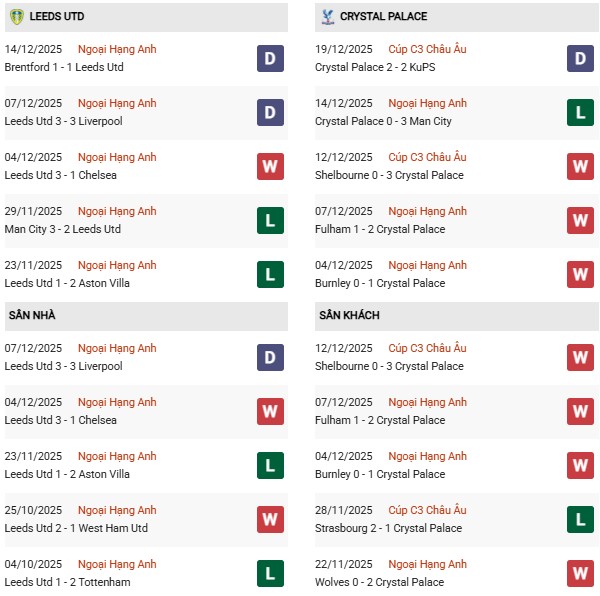This screenshot has height=596, width=600.
Task: Click the L badge for Crystal Palace vs Man City
Action: (x=580, y=112)
